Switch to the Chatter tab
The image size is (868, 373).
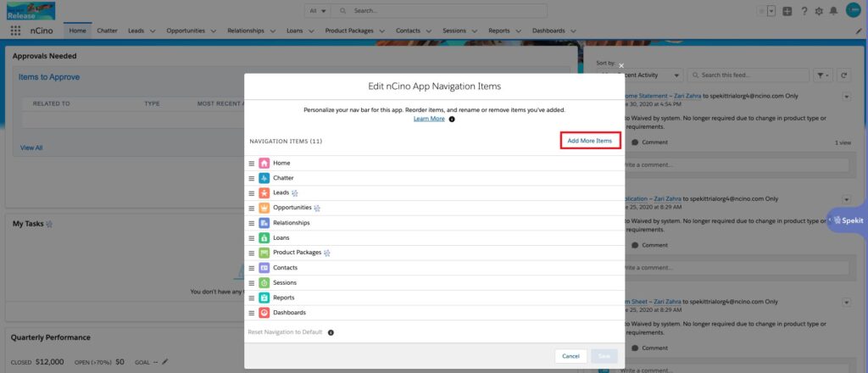point(108,31)
